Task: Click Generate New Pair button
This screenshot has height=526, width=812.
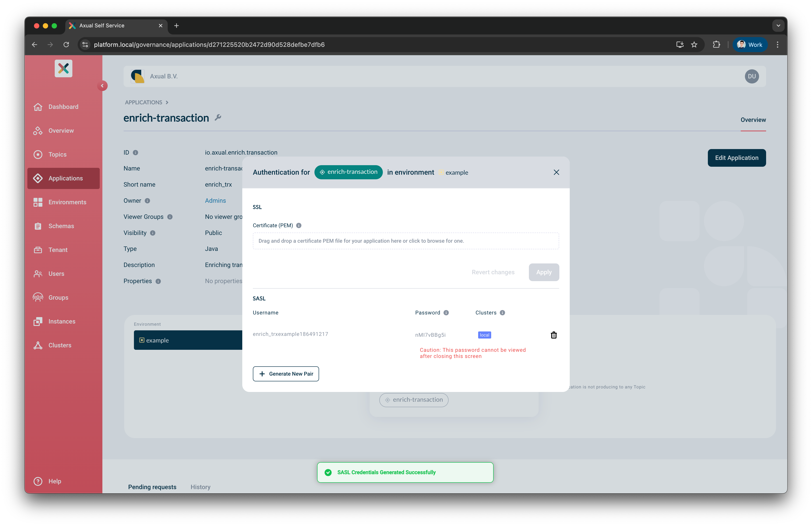Action: pos(286,374)
